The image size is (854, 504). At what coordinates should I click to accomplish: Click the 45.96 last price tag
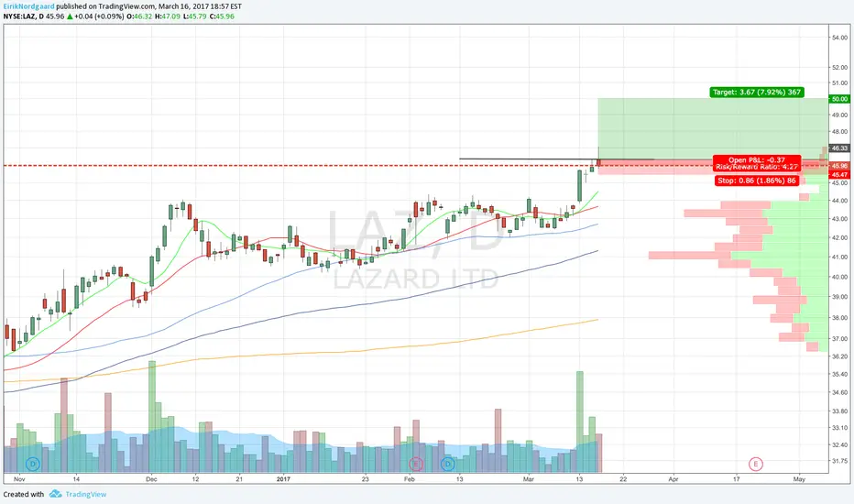click(x=839, y=166)
